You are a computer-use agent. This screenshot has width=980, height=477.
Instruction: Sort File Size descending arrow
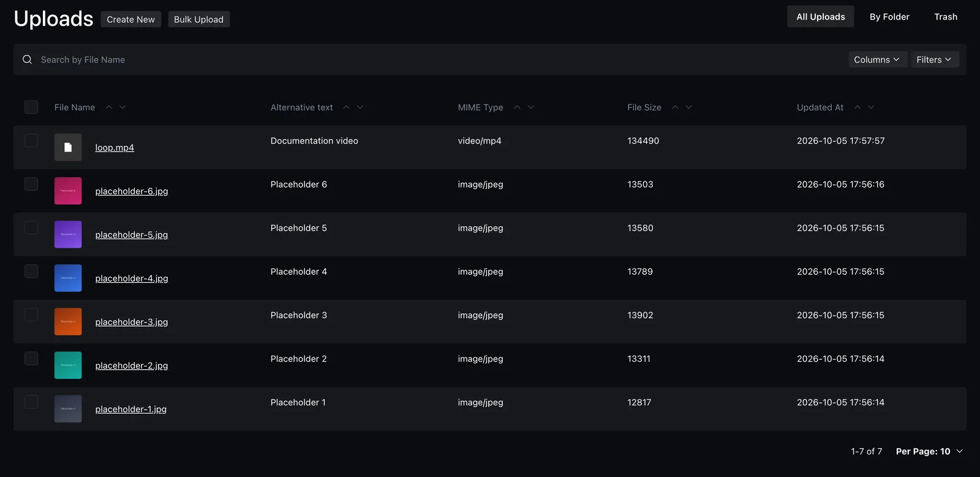point(689,107)
